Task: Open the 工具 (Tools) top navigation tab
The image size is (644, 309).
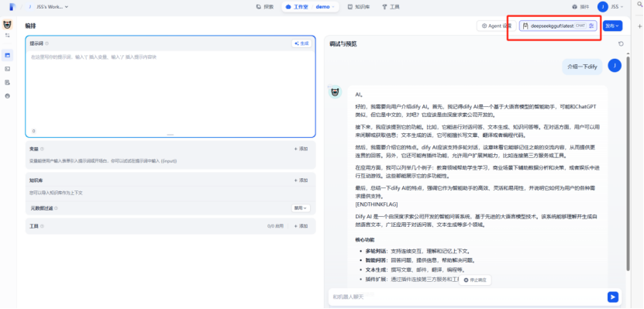Action: click(391, 6)
